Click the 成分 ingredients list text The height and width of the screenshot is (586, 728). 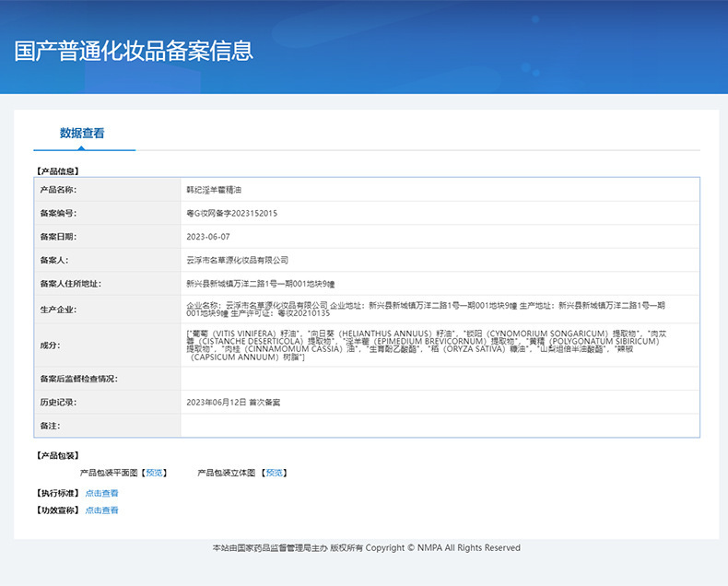[427, 345]
